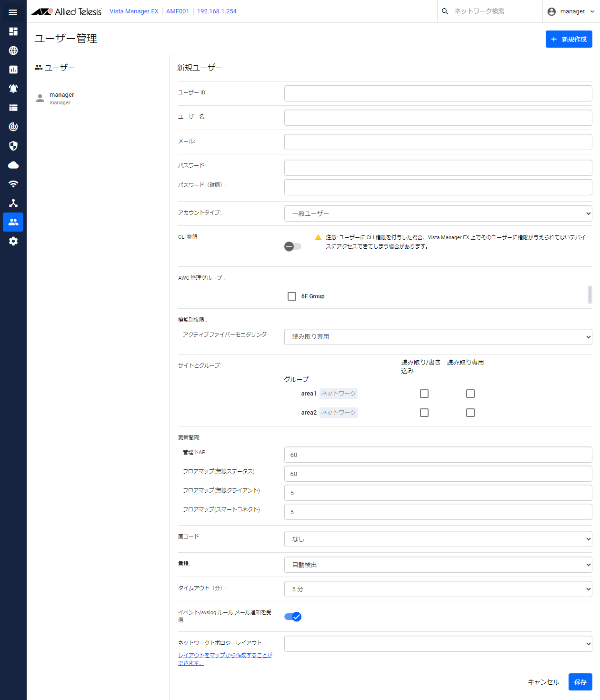Check area2 read-only checkbox
Image resolution: width=600 pixels, height=700 pixels.
click(470, 413)
